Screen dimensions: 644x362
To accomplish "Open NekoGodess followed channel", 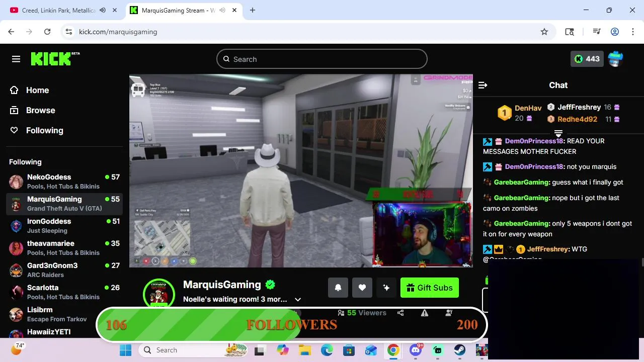I will [64, 182].
